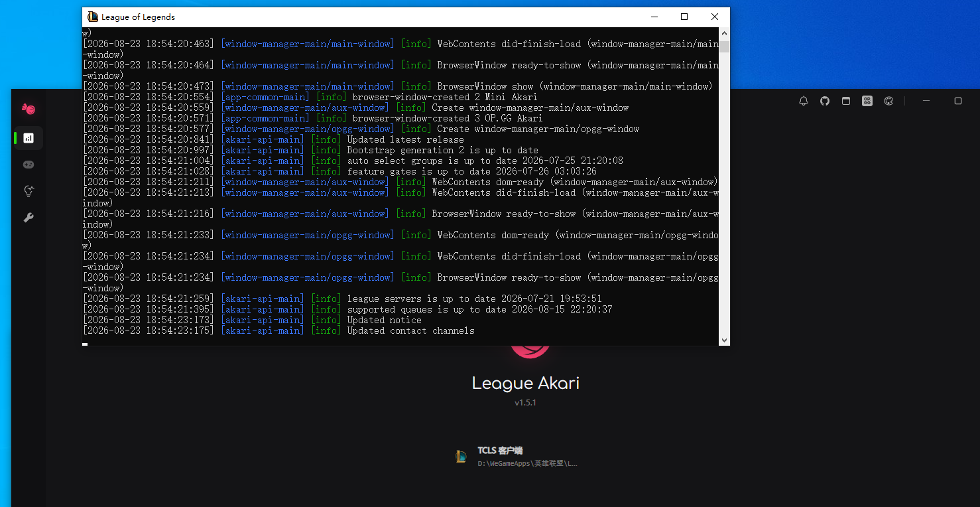Open notifications with the bell icon
980x507 pixels.
[x=804, y=101]
